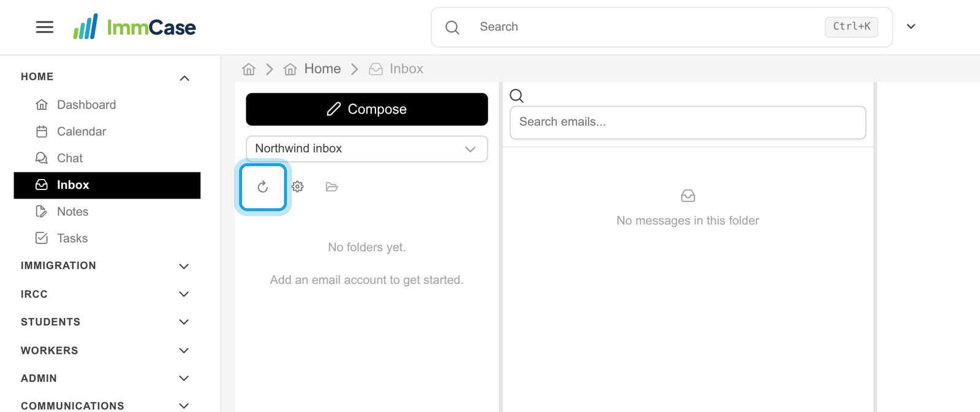This screenshot has height=412, width=980.
Task: Open the top-right chevron dropdown
Action: pyautogui.click(x=911, y=26)
